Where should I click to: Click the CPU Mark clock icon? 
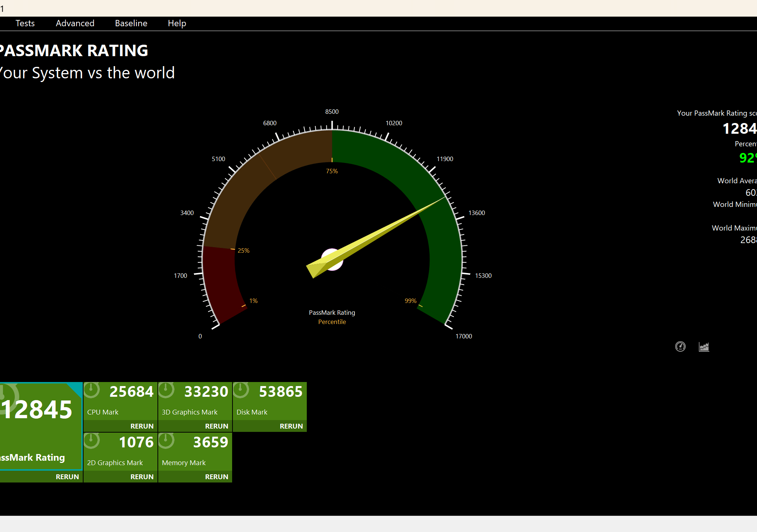pyautogui.click(x=92, y=390)
